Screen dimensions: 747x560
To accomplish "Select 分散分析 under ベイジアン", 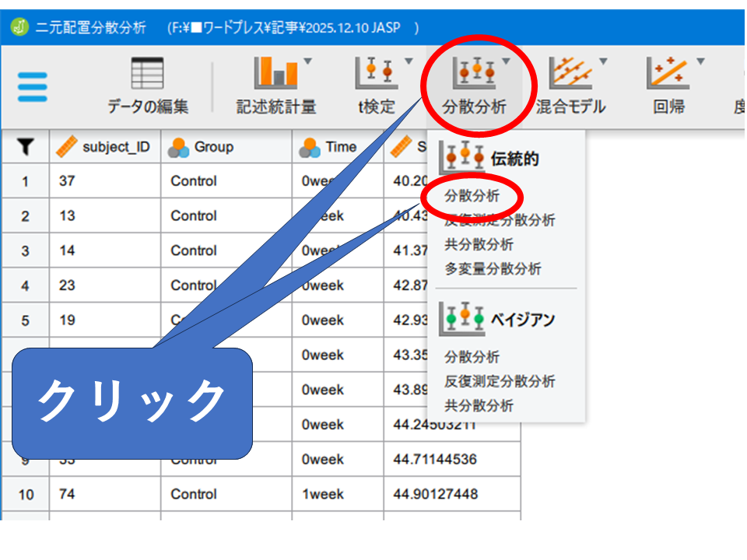I will coord(472,357).
